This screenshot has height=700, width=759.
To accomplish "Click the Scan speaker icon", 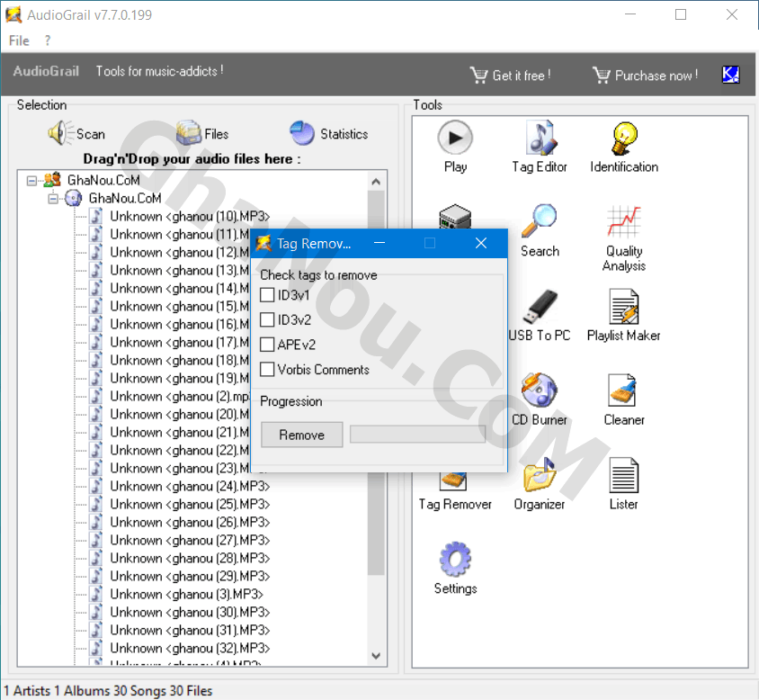I will (x=60, y=133).
